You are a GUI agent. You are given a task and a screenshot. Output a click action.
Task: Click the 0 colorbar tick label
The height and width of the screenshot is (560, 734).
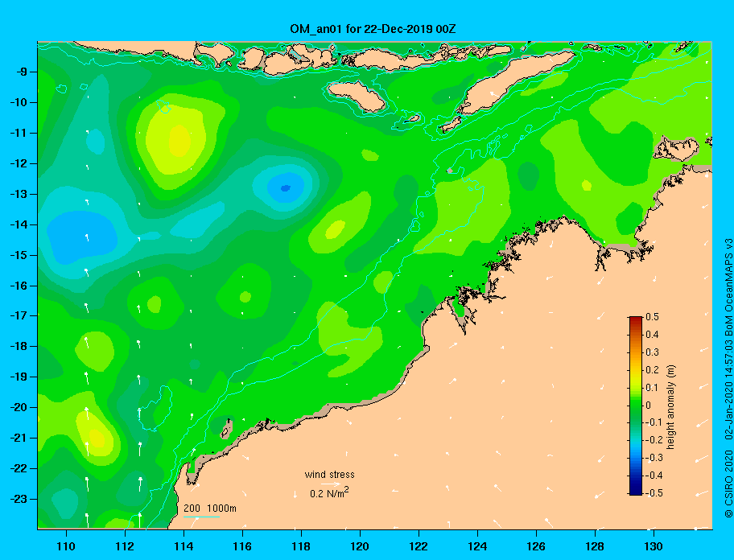pos(649,406)
